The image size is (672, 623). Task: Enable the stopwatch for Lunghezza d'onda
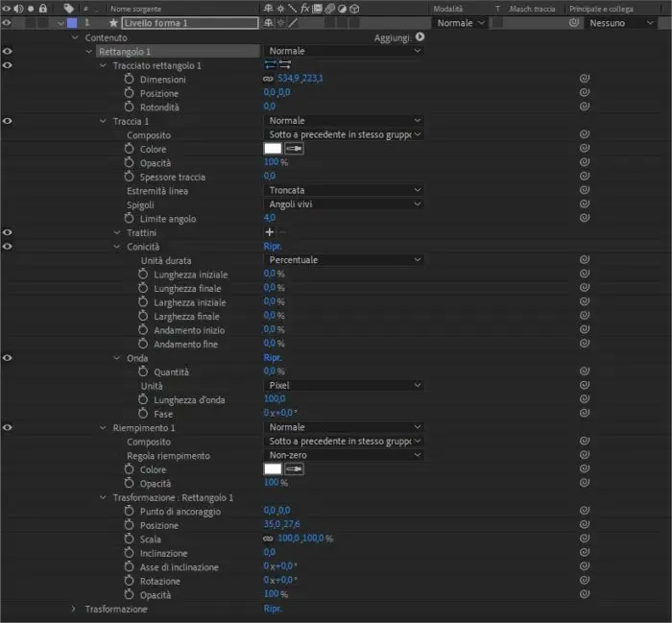click(x=143, y=399)
